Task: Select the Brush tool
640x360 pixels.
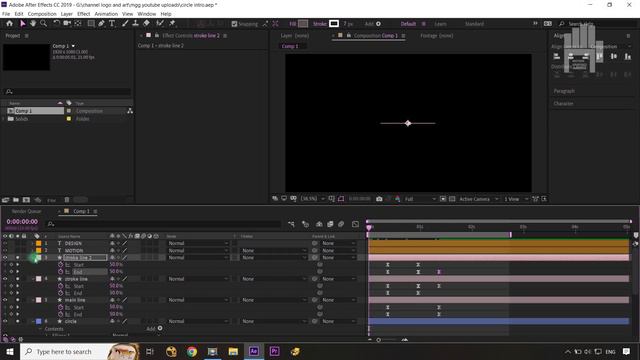Action: tap(125, 24)
